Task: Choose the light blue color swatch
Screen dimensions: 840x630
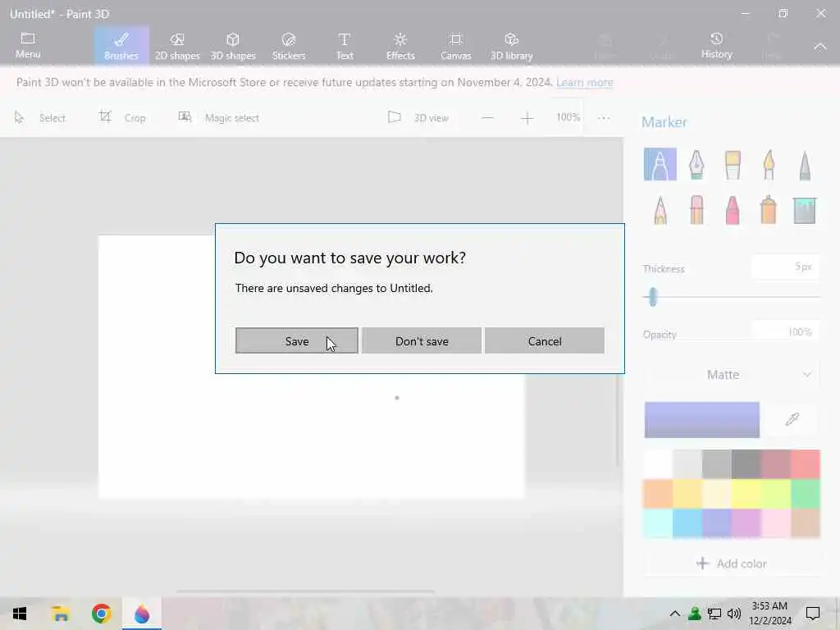Action: click(688, 523)
